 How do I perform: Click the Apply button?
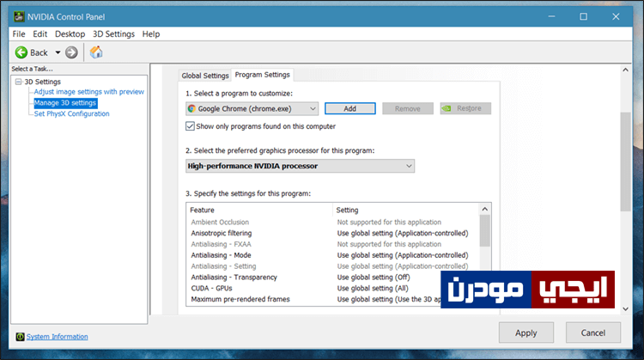tap(526, 333)
